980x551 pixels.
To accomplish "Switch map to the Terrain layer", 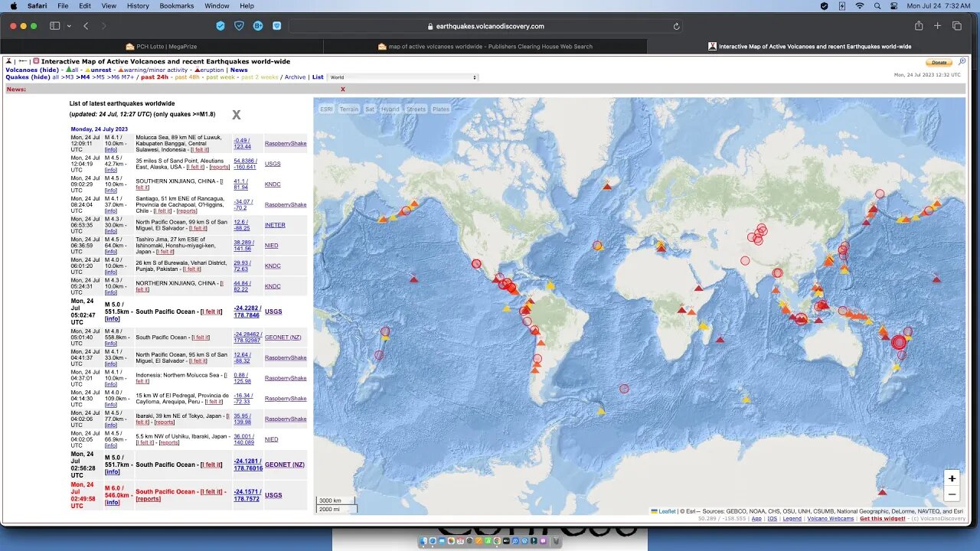I will pos(349,109).
